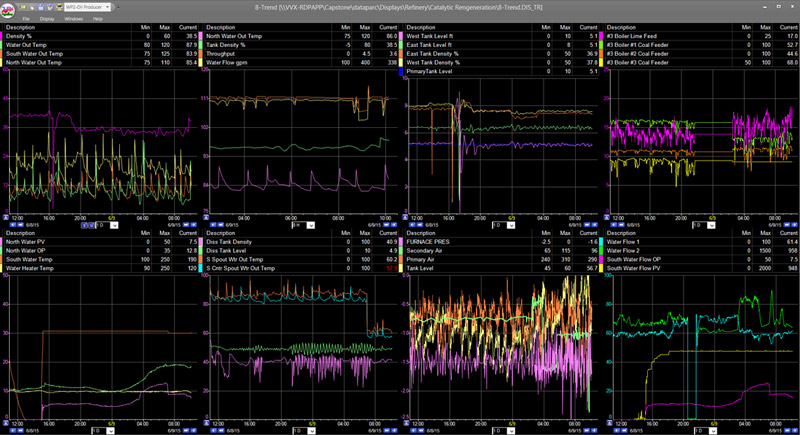This screenshot has height=435, width=800.
Task: Select the South Water Flow PV tag row
Action: (x=700, y=268)
